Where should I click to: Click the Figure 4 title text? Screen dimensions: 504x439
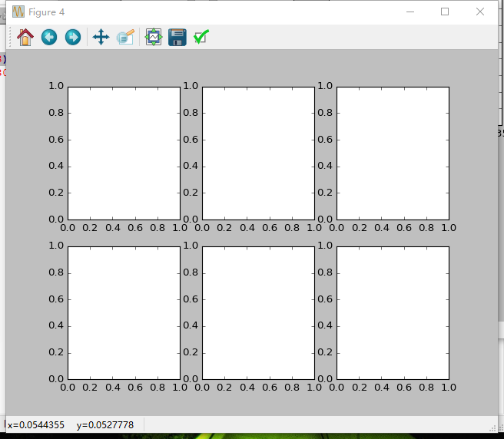coord(47,12)
